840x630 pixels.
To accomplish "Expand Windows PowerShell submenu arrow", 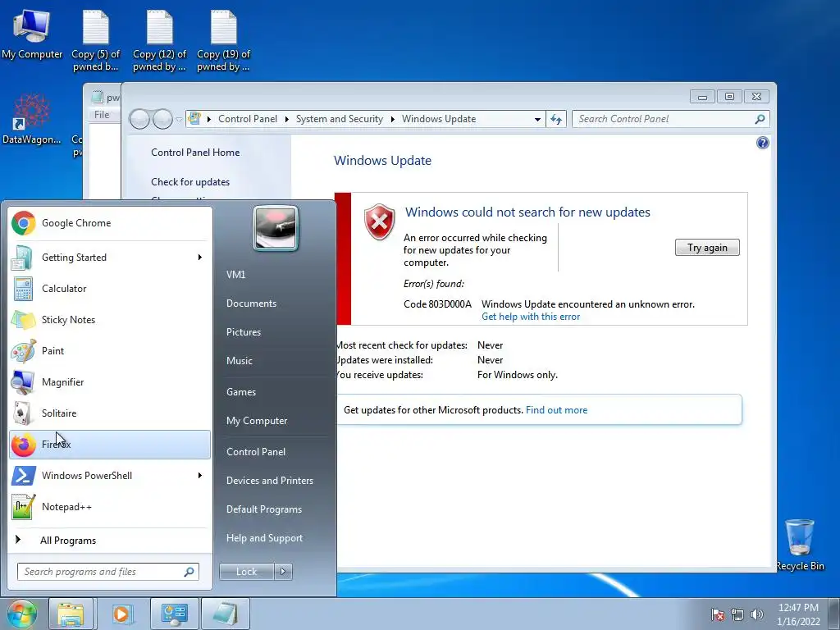I will (200, 475).
